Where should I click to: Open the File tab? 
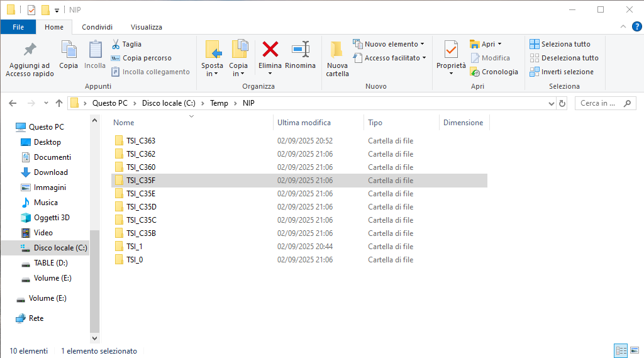tap(18, 27)
